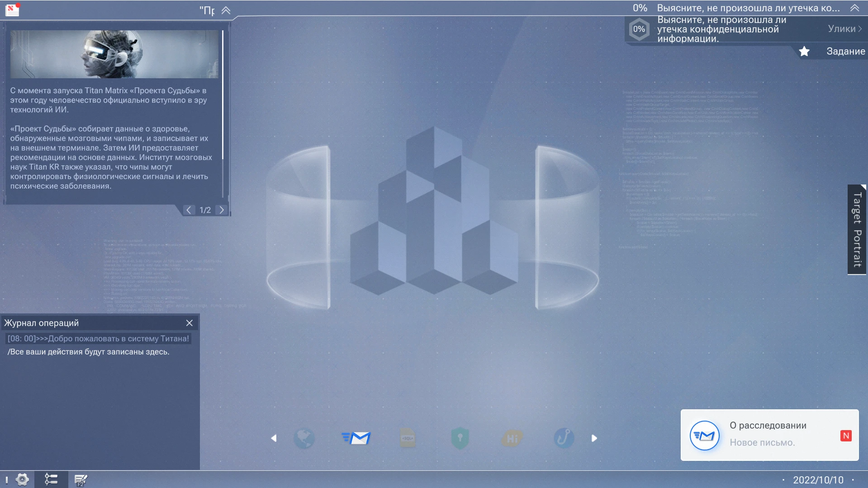Click the Журнал операций panel title
Viewport: 868px width, 488px height.
coord(42,323)
